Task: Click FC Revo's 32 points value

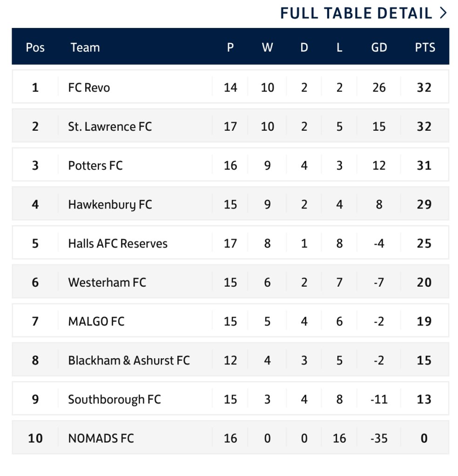Action: click(x=424, y=87)
